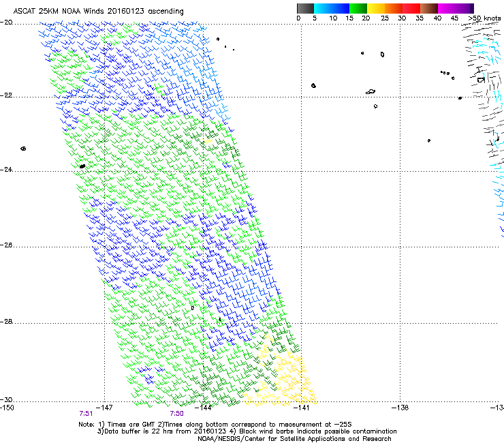Click the NOAA/NESDIS credit line

(294, 439)
